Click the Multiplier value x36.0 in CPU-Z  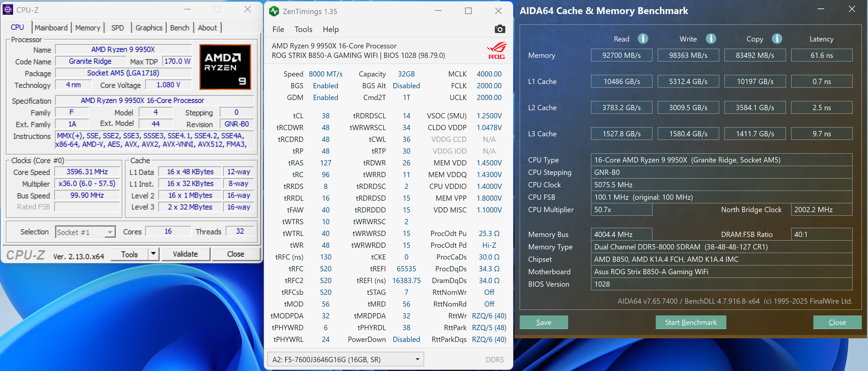[x=87, y=183]
